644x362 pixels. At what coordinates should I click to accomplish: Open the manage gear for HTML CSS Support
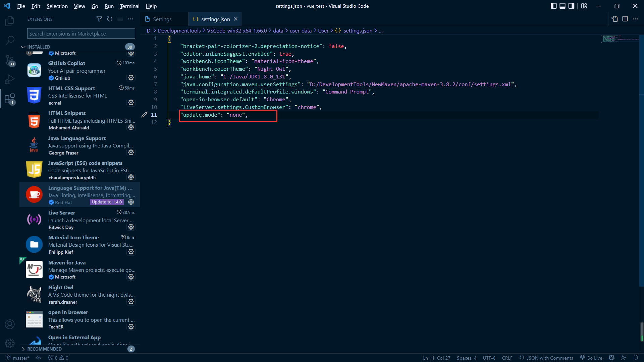click(131, 103)
